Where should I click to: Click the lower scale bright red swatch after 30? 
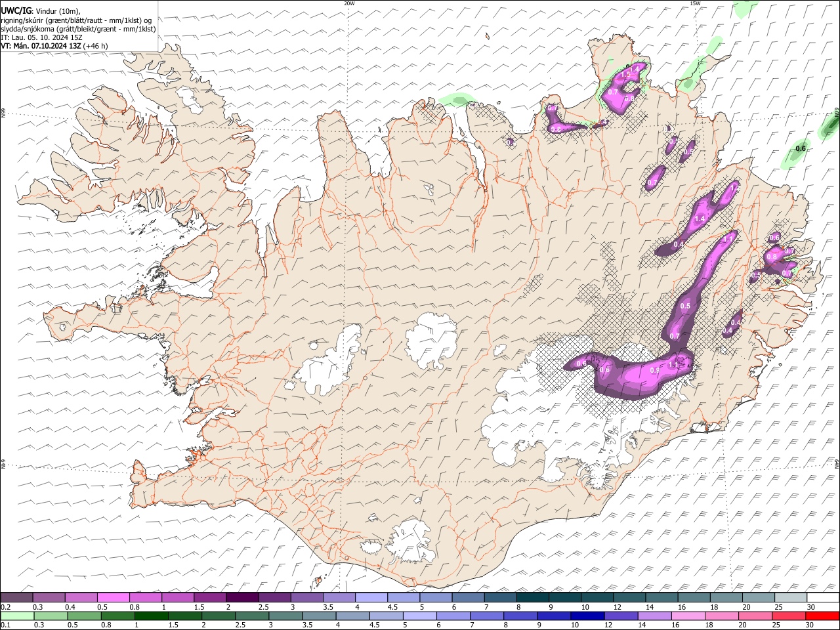tap(822, 616)
